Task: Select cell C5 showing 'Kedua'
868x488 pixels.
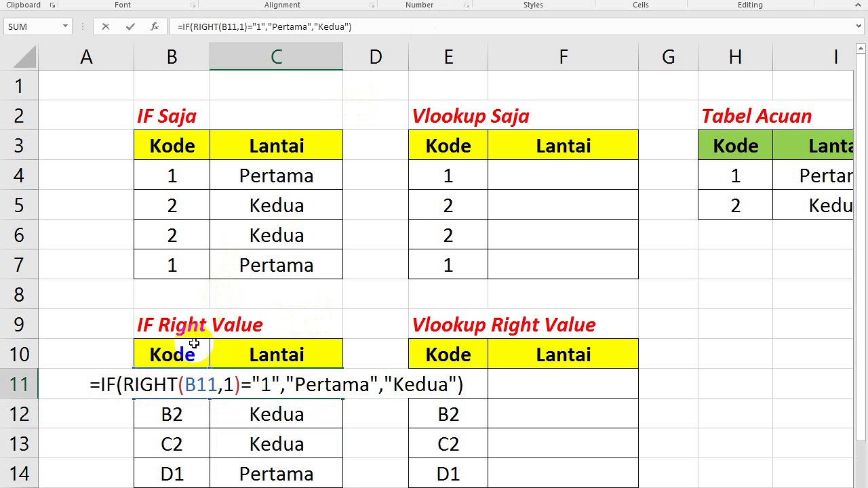Action: 276,205
